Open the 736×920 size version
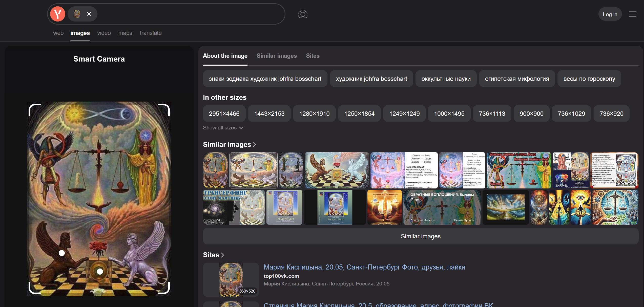This screenshot has height=307, width=644. click(611, 113)
